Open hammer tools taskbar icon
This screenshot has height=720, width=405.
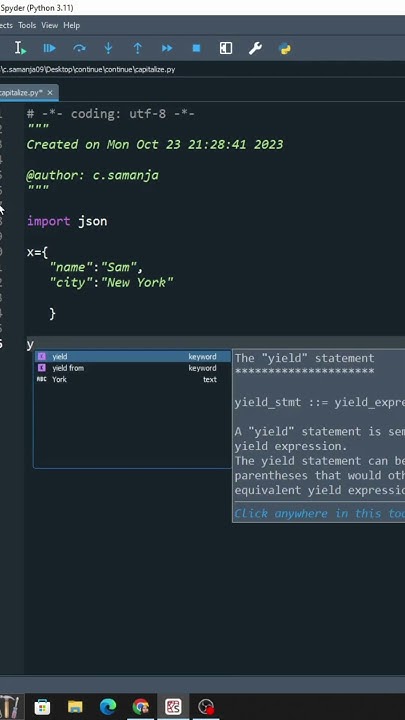point(10,706)
